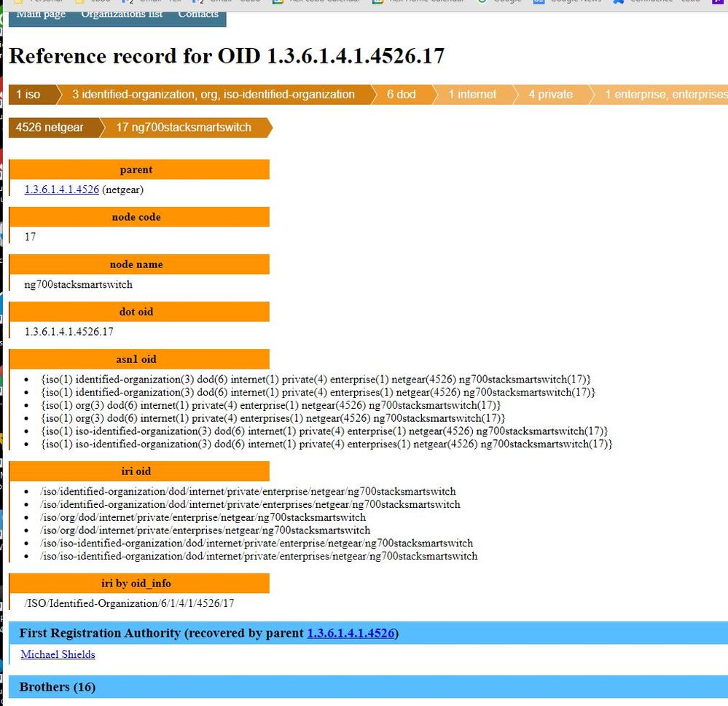
Task: Jump to '1 internet' breadcrumb node
Action: coord(472,95)
